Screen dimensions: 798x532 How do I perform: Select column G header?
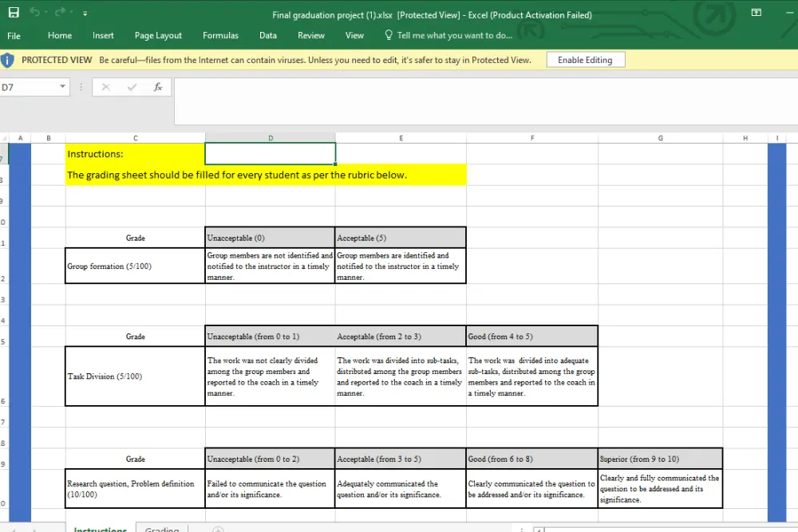[x=661, y=138]
